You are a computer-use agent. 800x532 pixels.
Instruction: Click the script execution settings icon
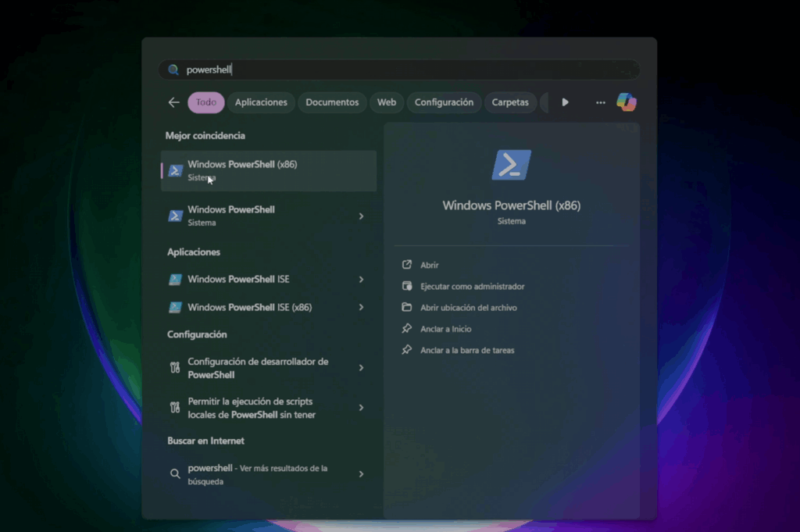(x=175, y=408)
